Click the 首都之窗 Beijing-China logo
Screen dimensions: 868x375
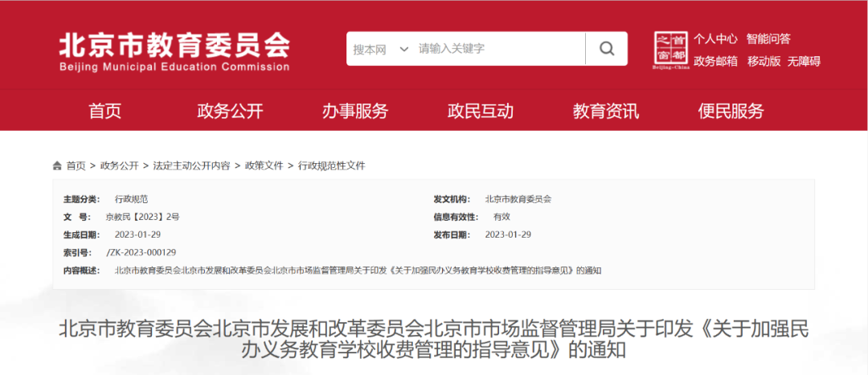coord(671,51)
